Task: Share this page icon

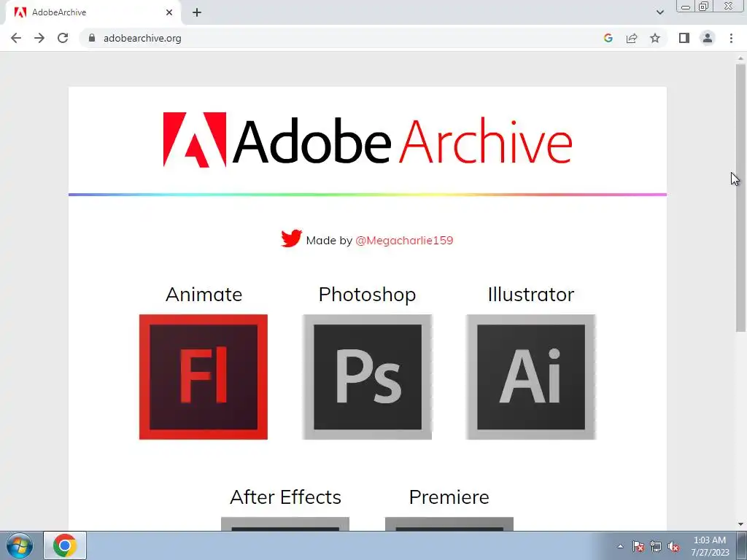Action: pyautogui.click(x=632, y=38)
